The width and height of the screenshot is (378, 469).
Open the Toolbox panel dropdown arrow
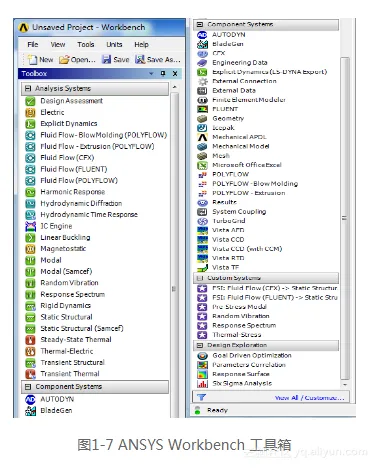tap(151, 74)
